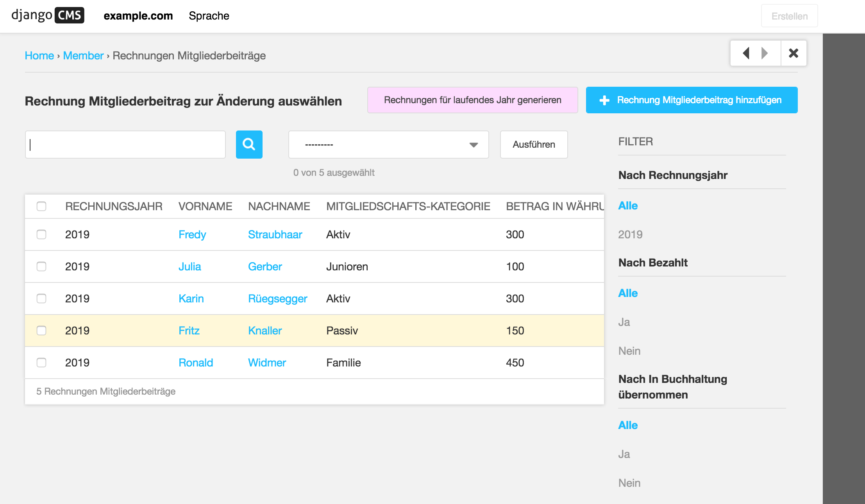Click the '0 von 5 ausgewählt' counter text

334,173
